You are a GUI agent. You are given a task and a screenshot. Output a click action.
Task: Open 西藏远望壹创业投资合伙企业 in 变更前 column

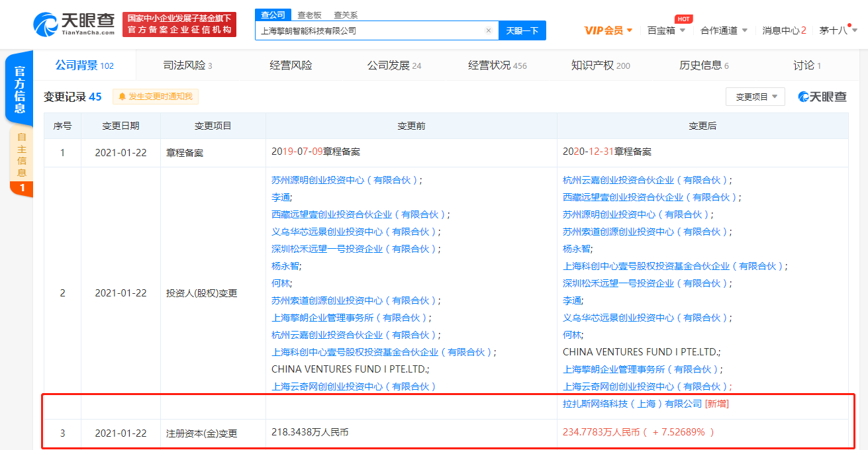coord(359,214)
